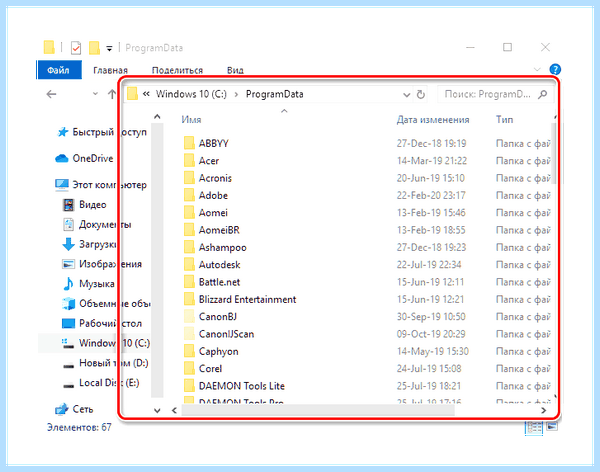Open Изображения in the sidebar
The width and height of the screenshot is (600, 472).
click(102, 264)
